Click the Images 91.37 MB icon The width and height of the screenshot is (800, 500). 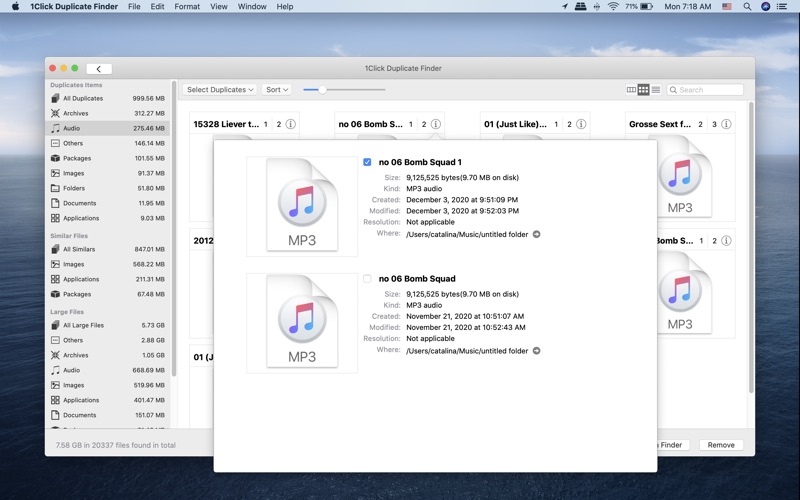[x=55, y=173]
